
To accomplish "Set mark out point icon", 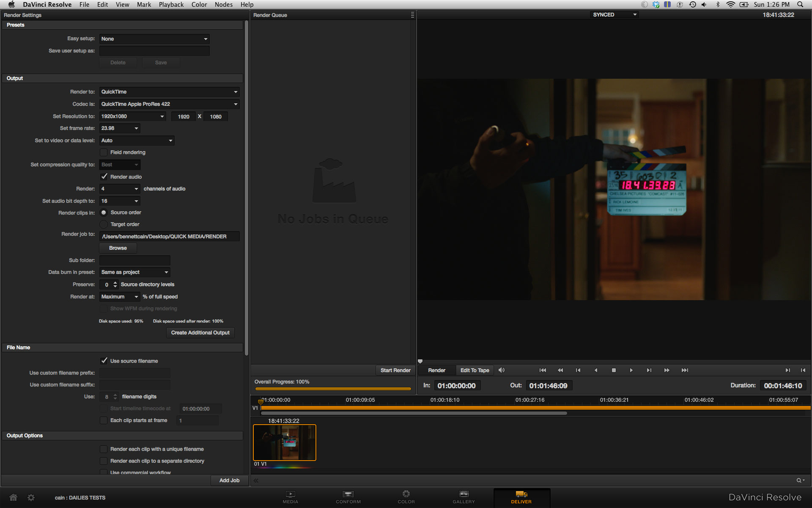I will pyautogui.click(x=803, y=370).
